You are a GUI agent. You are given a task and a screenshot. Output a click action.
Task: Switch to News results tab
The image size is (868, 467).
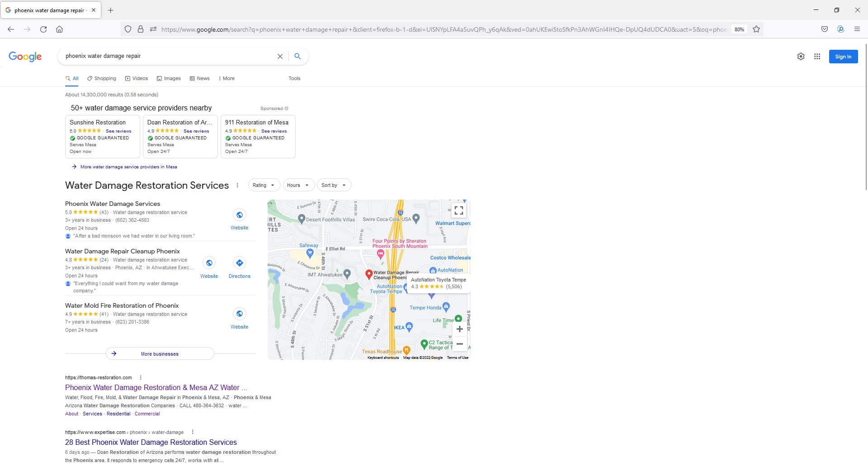pyautogui.click(x=200, y=78)
